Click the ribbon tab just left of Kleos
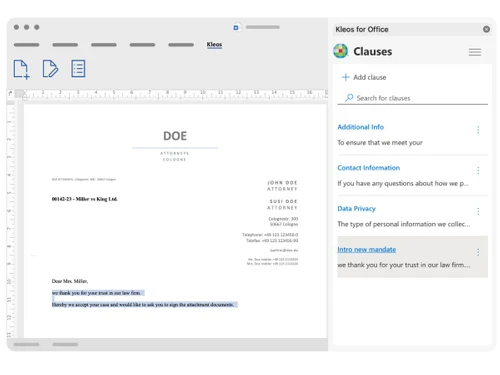The height and width of the screenshot is (375, 500). [x=181, y=45]
